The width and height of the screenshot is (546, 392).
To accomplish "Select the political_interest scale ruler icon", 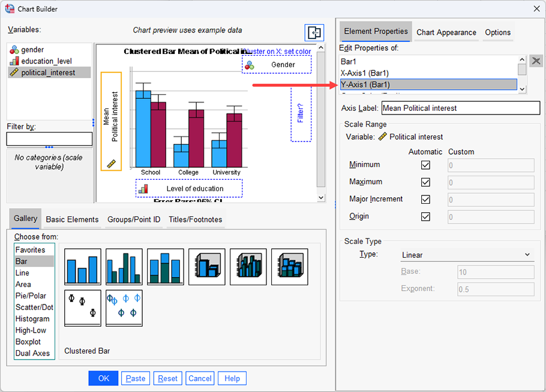I will tap(14, 73).
